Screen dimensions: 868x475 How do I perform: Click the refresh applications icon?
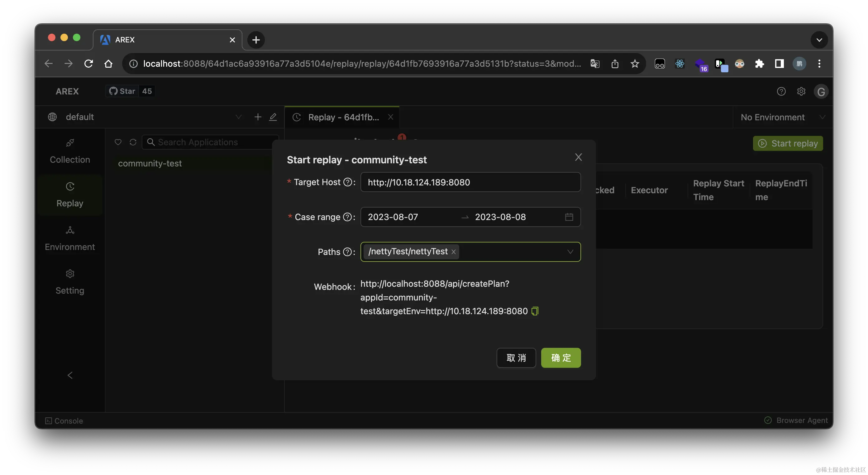(x=133, y=142)
